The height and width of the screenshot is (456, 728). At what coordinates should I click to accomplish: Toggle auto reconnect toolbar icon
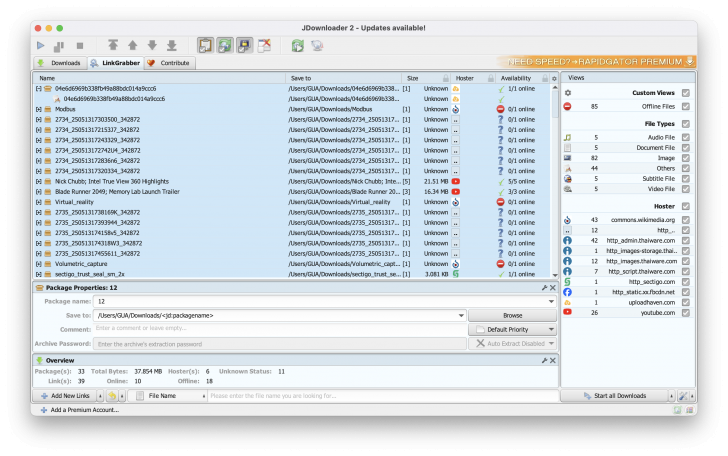[x=225, y=46]
